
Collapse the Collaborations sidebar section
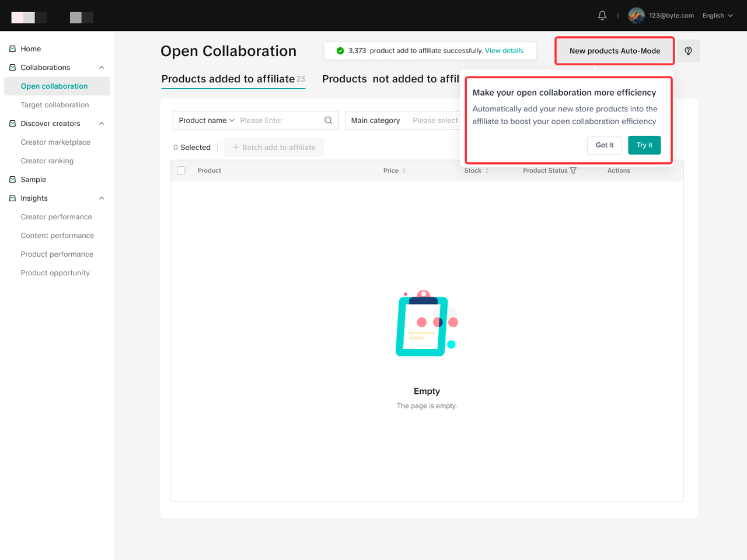pos(102,68)
